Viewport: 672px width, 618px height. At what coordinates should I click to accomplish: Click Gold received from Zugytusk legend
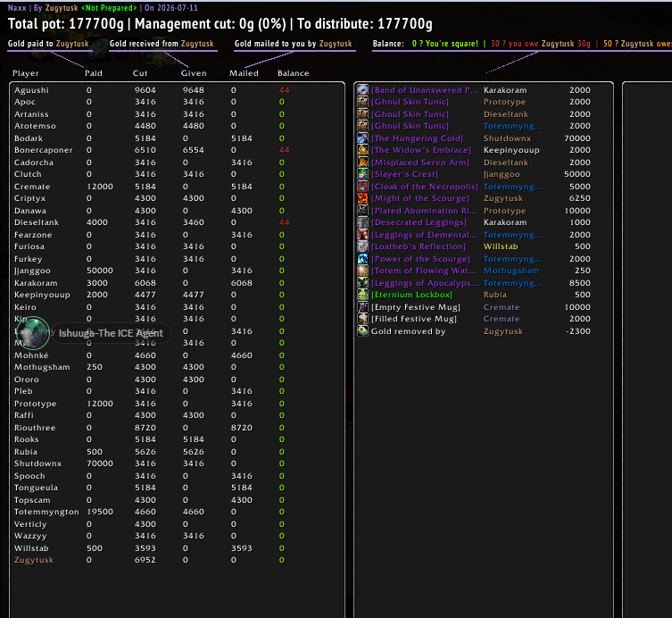pyautogui.click(x=162, y=44)
